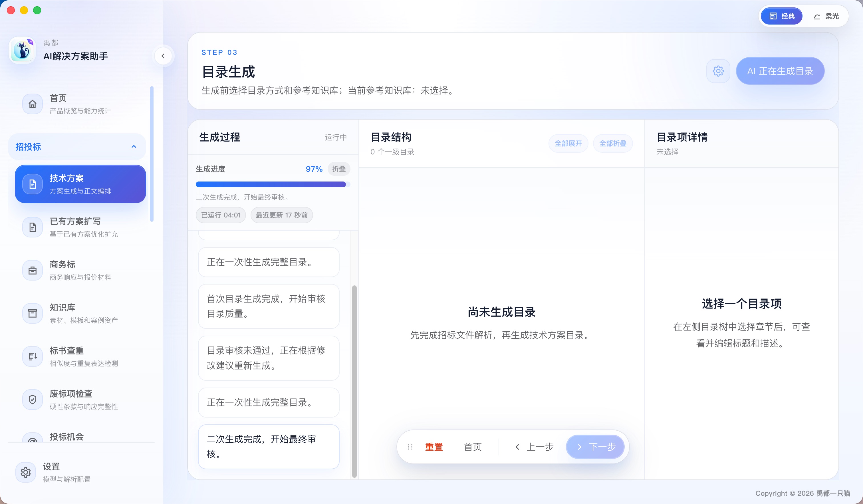The width and height of the screenshot is (863, 504).
Task: Click the 已运行 04:01 badge
Action: (221, 215)
